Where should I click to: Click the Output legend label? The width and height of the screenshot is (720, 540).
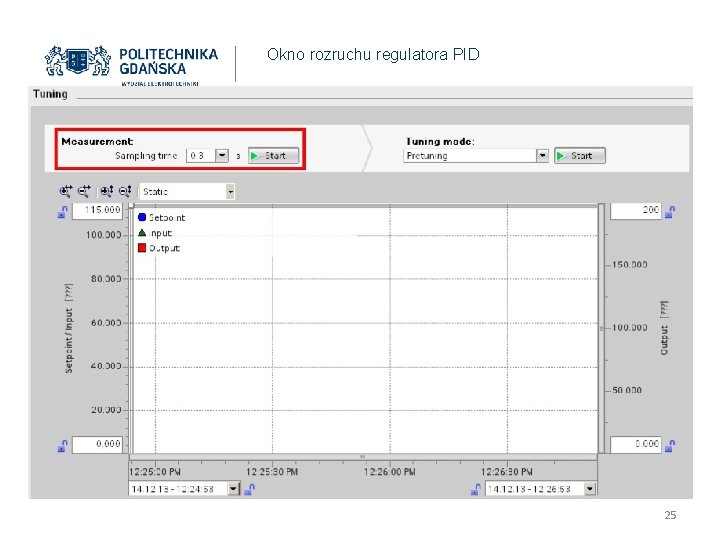click(x=164, y=248)
